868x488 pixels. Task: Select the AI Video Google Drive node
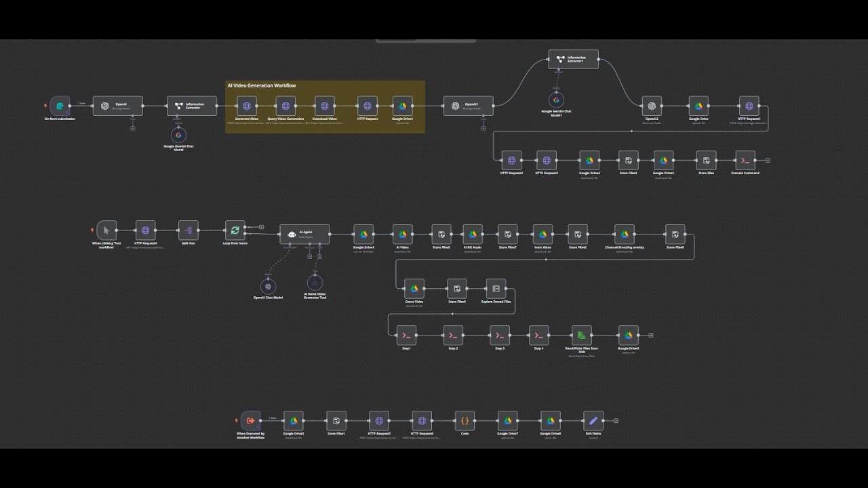coord(402,235)
